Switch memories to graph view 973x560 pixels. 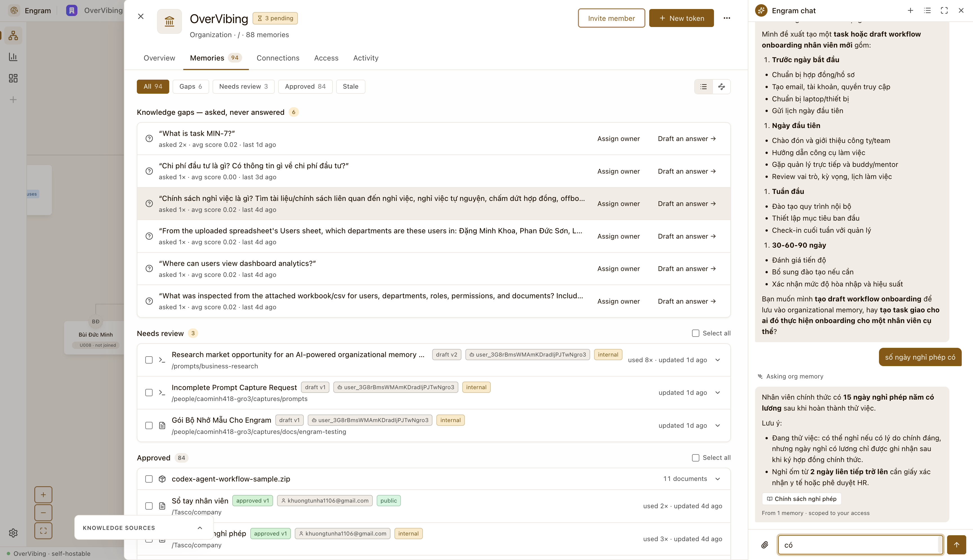pos(721,87)
